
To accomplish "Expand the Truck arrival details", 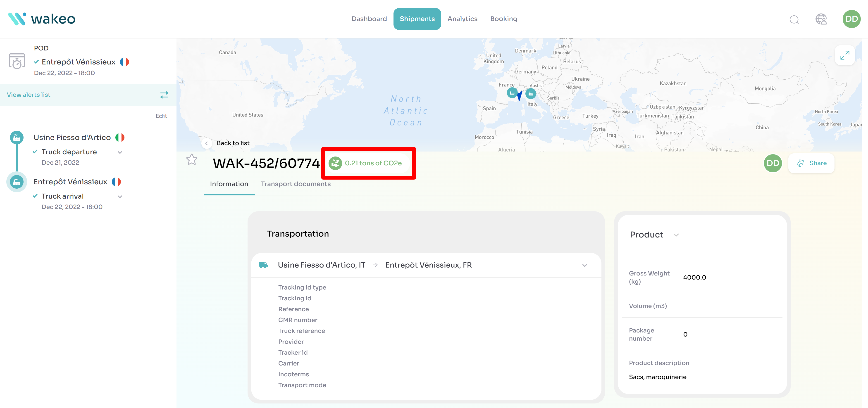I will click(x=120, y=196).
